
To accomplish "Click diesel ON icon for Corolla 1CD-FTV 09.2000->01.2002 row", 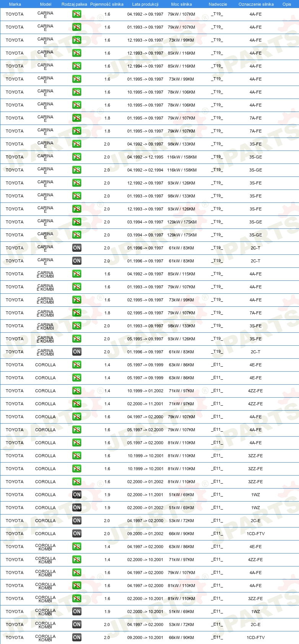I will tap(77, 534).
